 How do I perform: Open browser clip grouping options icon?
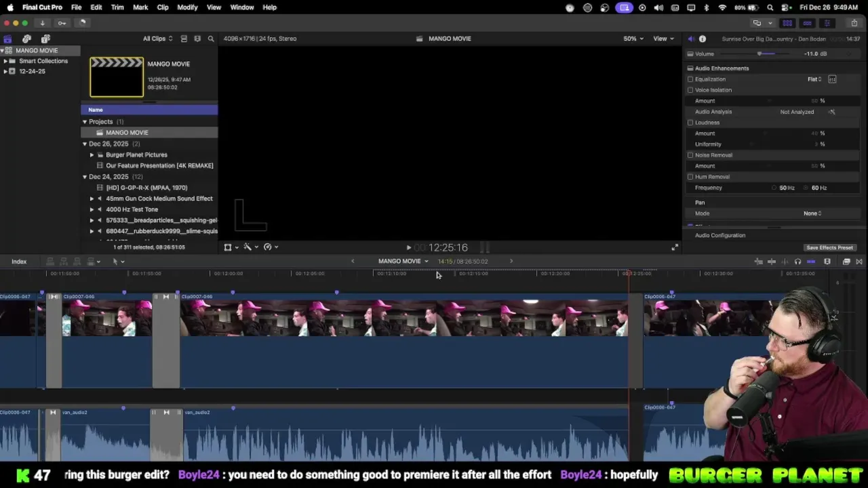(x=197, y=39)
